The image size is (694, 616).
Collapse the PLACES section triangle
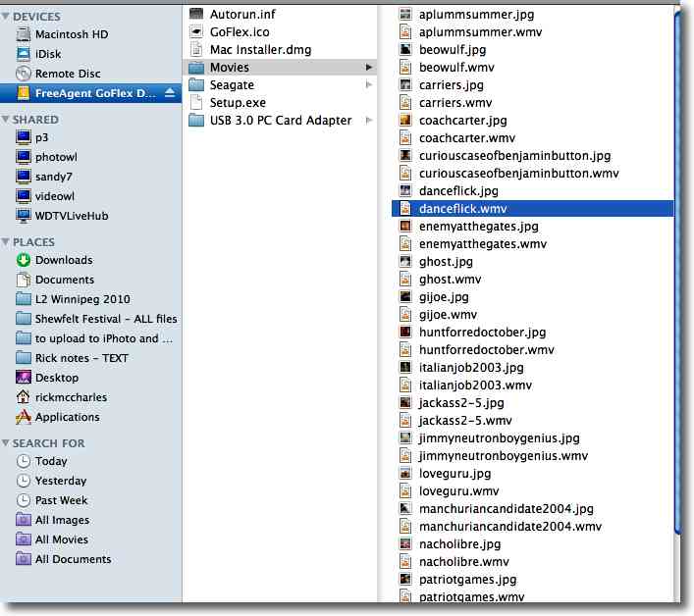tap(6, 242)
